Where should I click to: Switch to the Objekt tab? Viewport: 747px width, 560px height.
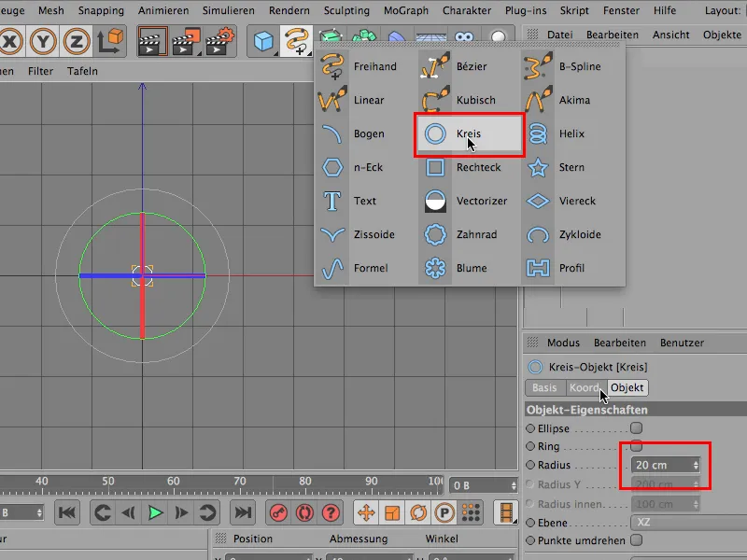pyautogui.click(x=627, y=387)
